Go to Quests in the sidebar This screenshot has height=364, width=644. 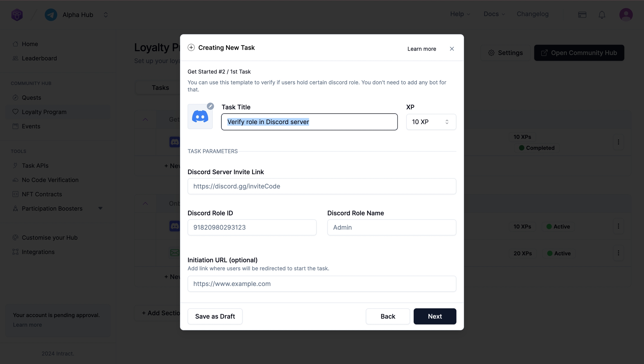coord(31,98)
